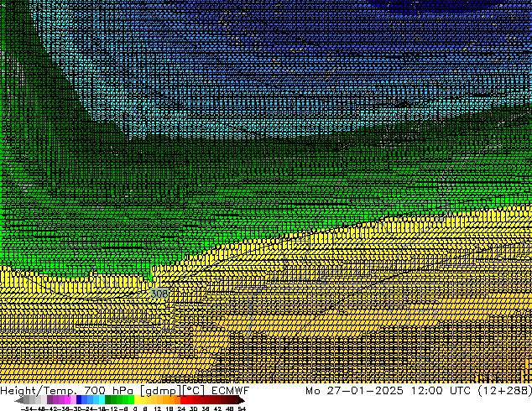Click the dark brown right arrow end of the color scale
This screenshot has height=411, width=532.
pyautogui.click(x=242, y=400)
